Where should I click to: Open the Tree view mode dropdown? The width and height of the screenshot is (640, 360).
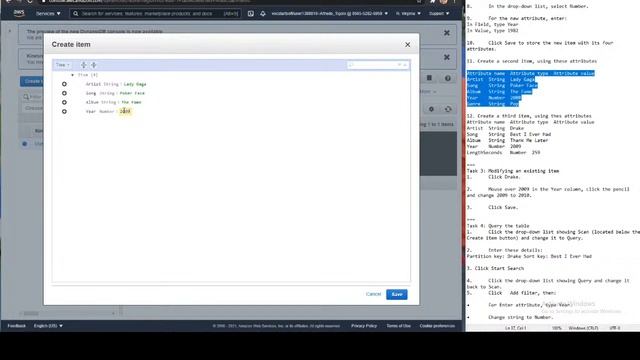[x=62, y=65]
